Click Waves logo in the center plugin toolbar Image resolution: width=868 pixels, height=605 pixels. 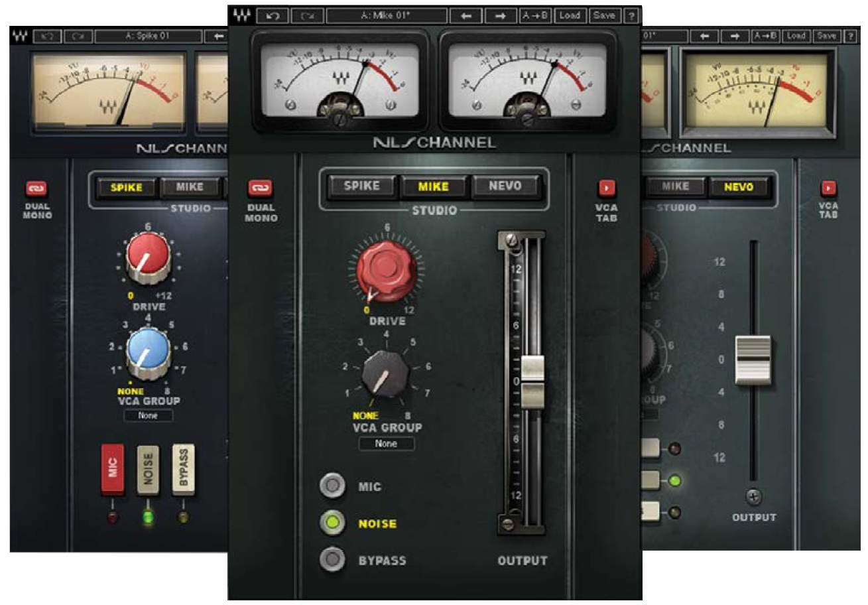pos(241,15)
